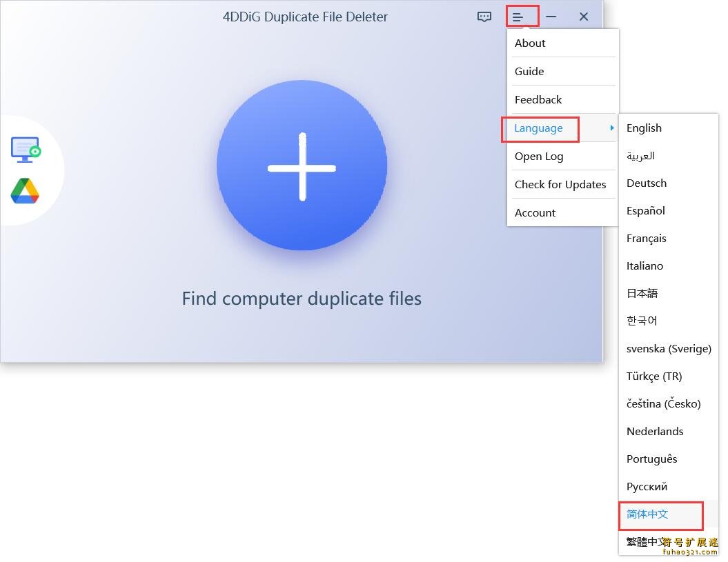Select 繁體中文 language
728x562 pixels.
(669, 541)
